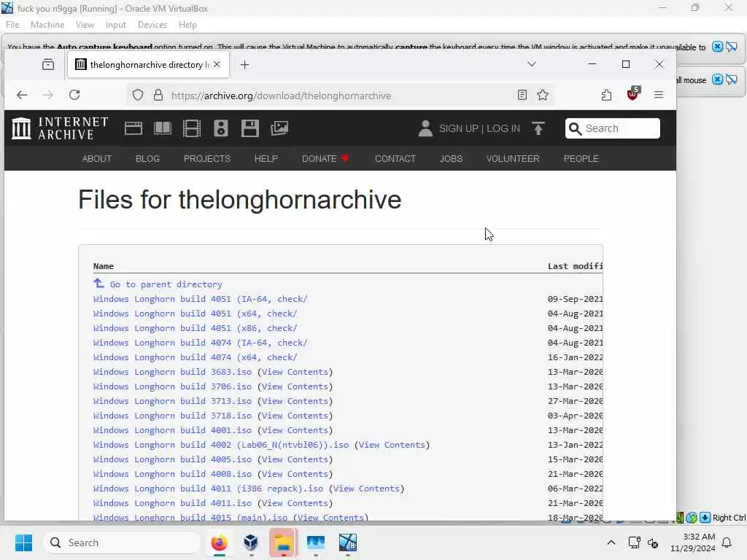Click the Windows taskbar Search box
This screenshot has width=747, height=560.
click(x=123, y=542)
